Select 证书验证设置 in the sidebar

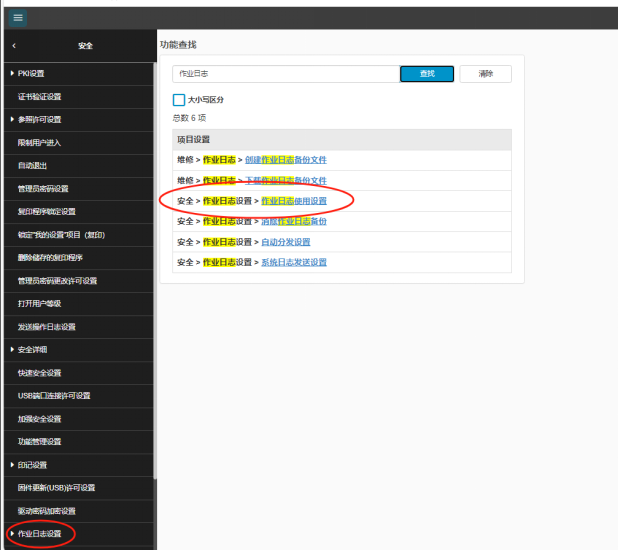[40, 96]
